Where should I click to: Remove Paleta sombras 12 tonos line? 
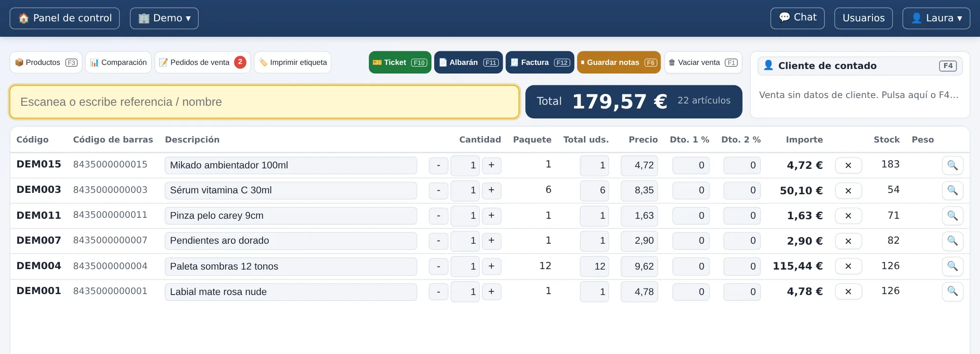pos(848,266)
